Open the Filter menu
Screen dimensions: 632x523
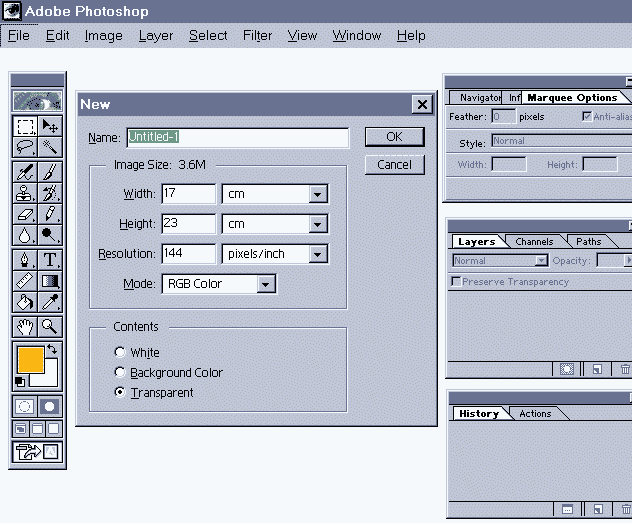click(258, 35)
